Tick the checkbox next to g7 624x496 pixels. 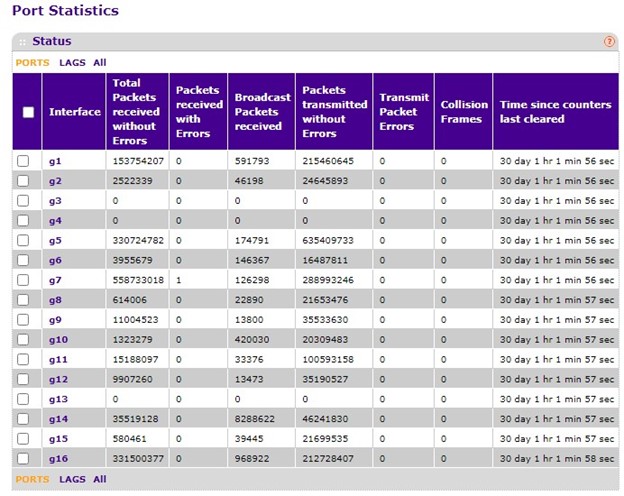(x=23, y=280)
